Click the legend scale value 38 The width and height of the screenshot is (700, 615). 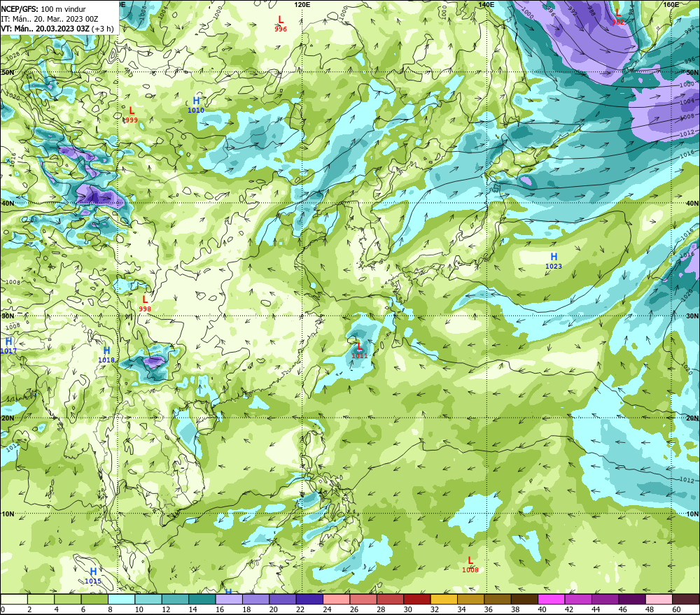(514, 609)
